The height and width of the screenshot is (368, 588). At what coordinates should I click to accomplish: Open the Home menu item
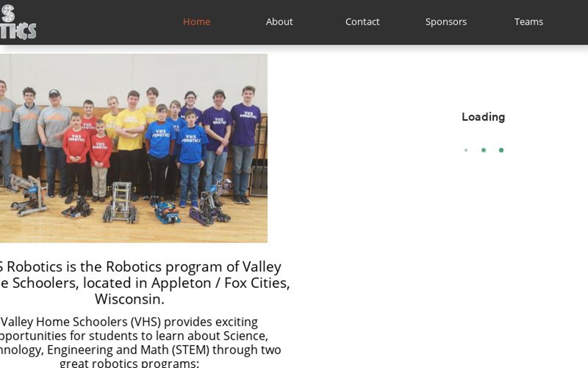pyautogui.click(x=197, y=22)
